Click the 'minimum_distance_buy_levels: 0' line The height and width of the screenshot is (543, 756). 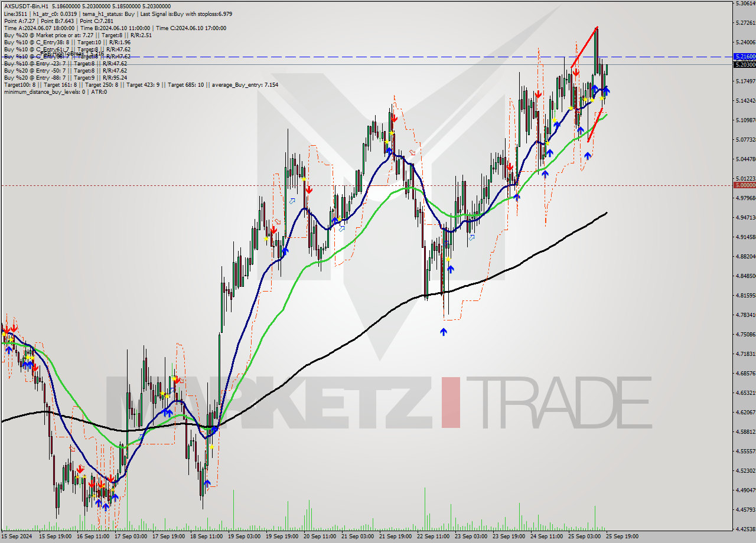[56, 91]
